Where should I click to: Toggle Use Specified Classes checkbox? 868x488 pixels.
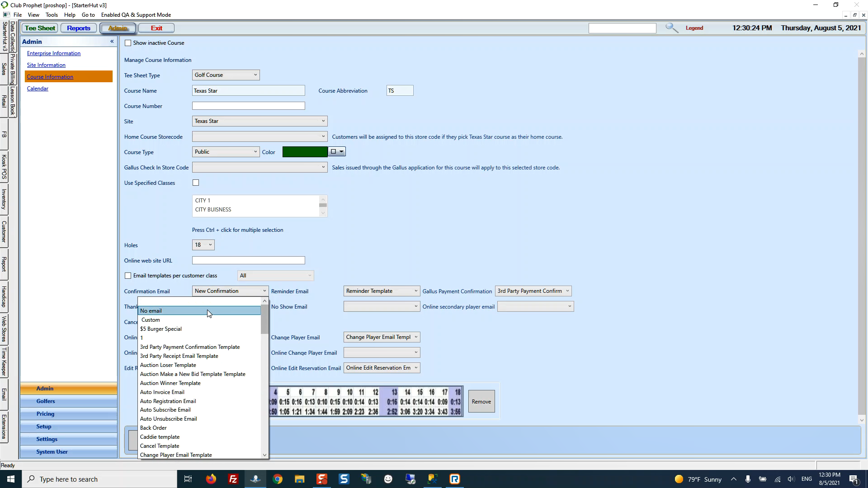(196, 183)
